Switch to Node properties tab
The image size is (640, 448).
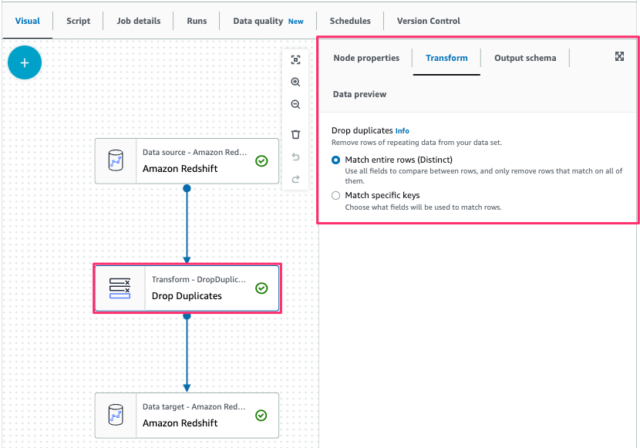click(x=366, y=58)
